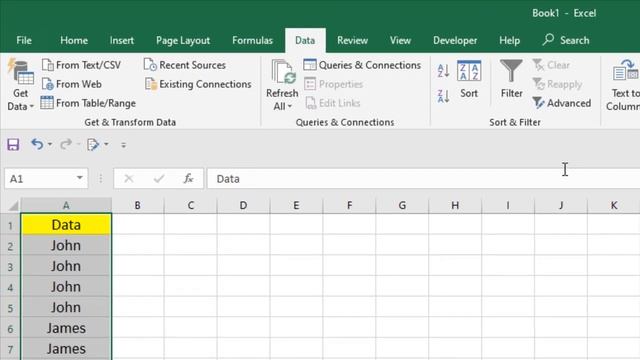Open the Insert Function dialog
This screenshot has height=360, width=640.
pos(188,178)
